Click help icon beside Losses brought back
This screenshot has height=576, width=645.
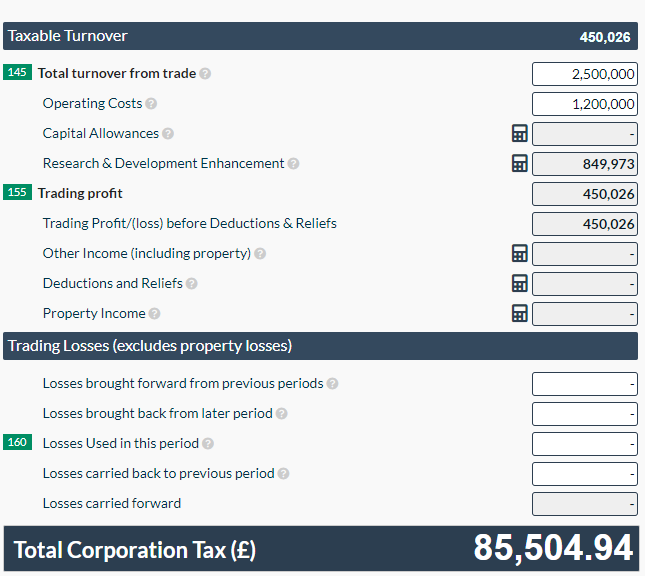tap(281, 414)
